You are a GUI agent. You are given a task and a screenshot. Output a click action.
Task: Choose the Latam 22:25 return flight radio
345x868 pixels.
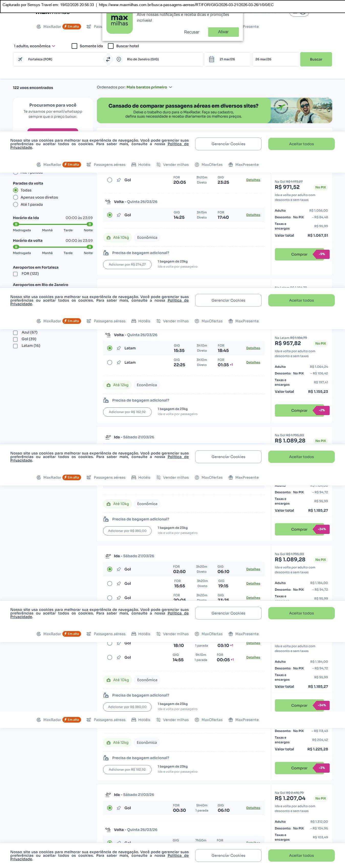click(x=110, y=363)
